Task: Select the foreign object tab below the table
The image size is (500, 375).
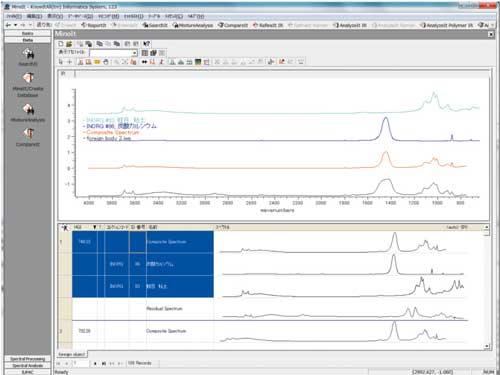Action: 72,354
